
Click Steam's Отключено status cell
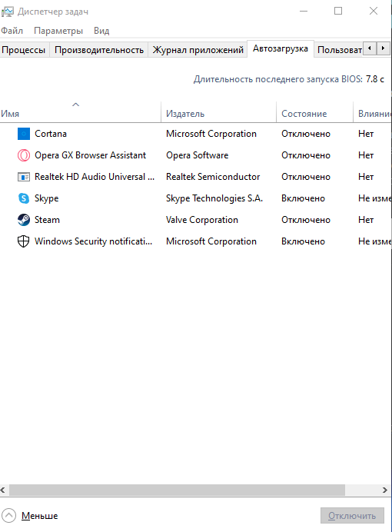coord(306,220)
